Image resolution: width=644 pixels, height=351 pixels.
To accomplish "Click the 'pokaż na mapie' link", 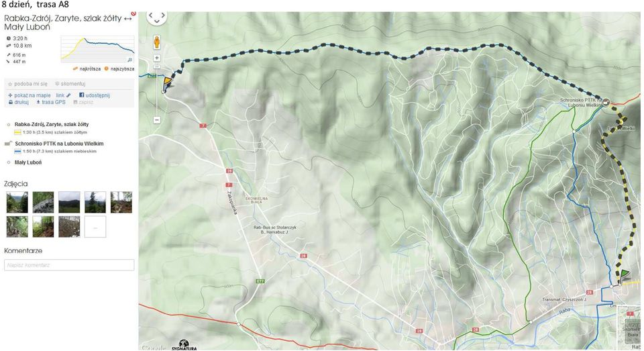I will point(30,95).
